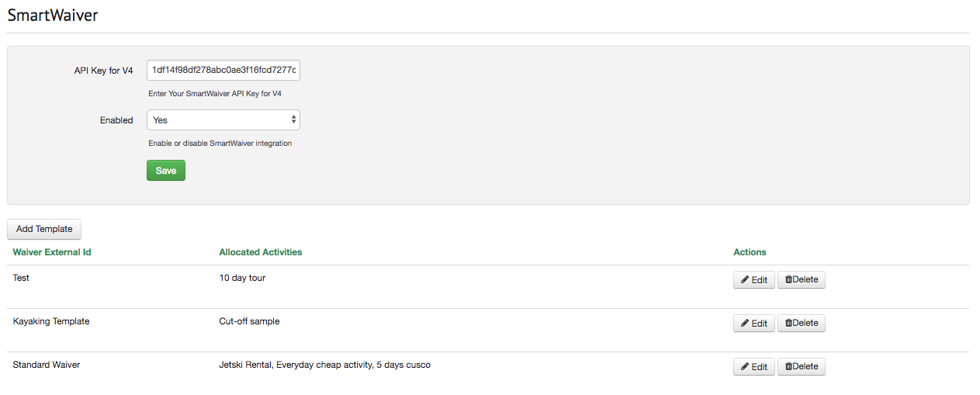The width and height of the screenshot is (980, 395).
Task: Click the trash icon for Kayaking Template
Action: coord(788,324)
